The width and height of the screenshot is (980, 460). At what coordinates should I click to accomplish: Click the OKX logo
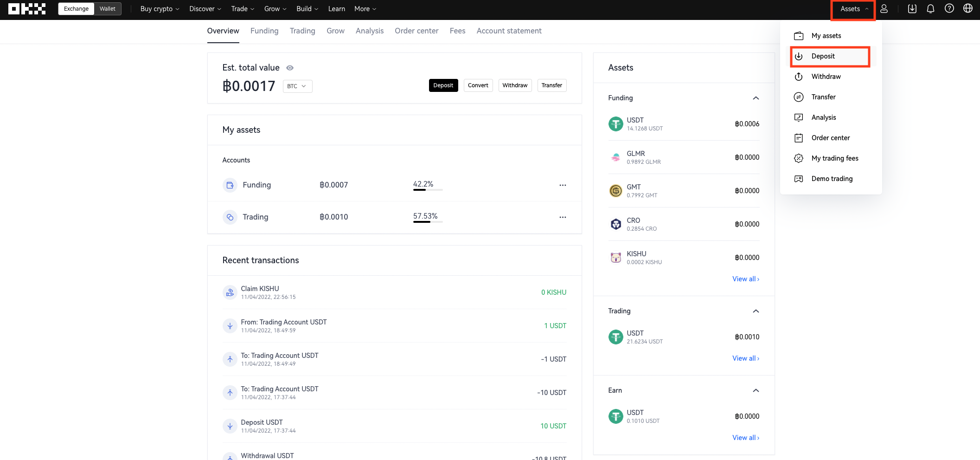pyautogui.click(x=27, y=9)
